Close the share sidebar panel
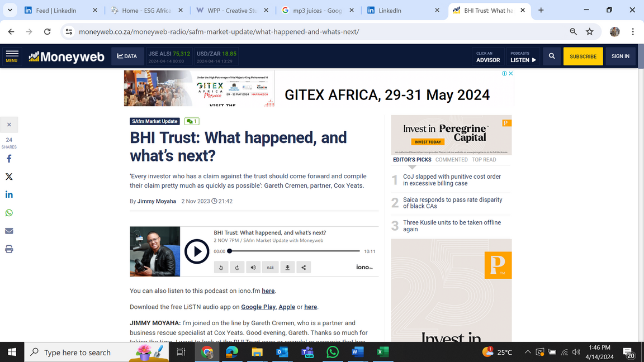Image resolution: width=644 pixels, height=362 pixels. click(9, 125)
